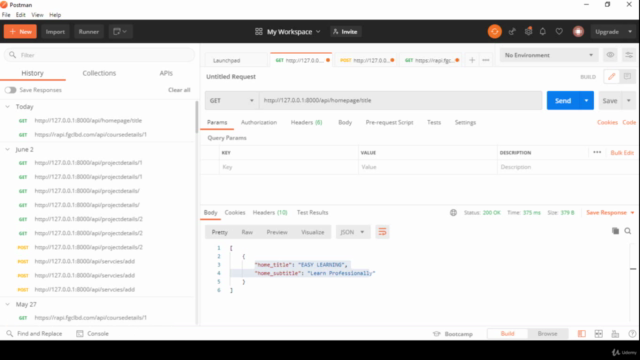Add a new request tab with plus icon
Viewport: 640px width, 360px height.
pos(472,60)
